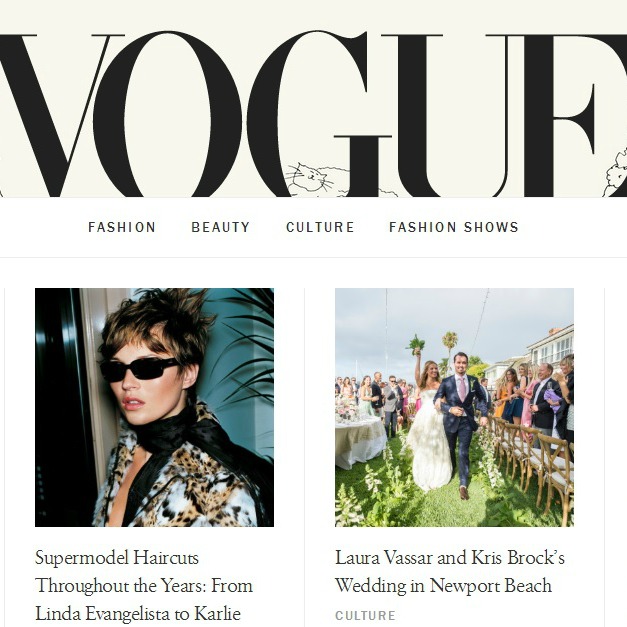Open the supermodel with sunglasses photo
The width and height of the screenshot is (627, 627).
154,407
